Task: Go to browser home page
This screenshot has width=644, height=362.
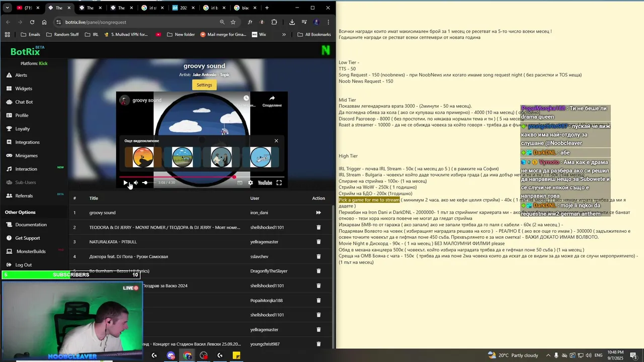Action: coord(44,22)
